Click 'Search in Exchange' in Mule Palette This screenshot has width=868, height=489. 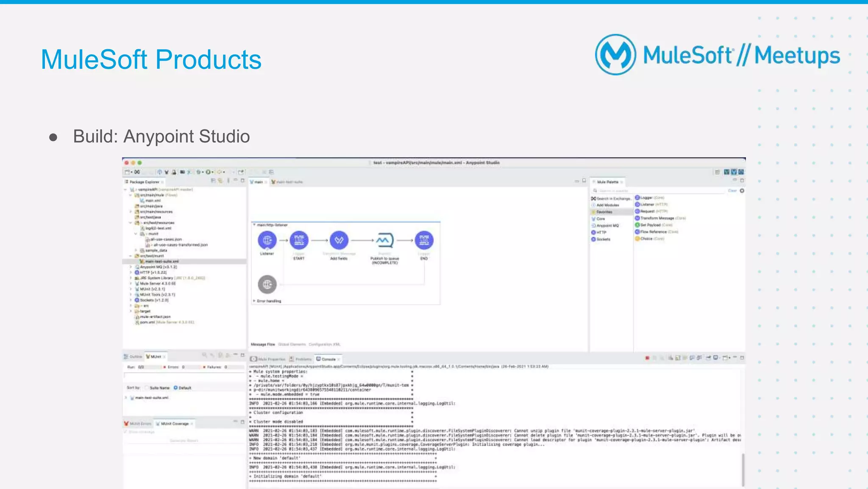(611, 198)
